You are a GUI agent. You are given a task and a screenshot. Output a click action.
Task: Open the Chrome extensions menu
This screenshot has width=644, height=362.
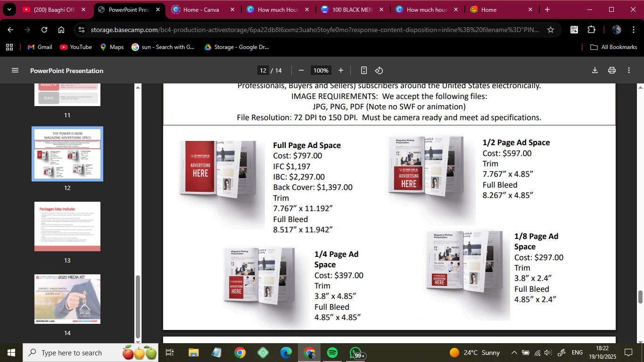(591, 30)
